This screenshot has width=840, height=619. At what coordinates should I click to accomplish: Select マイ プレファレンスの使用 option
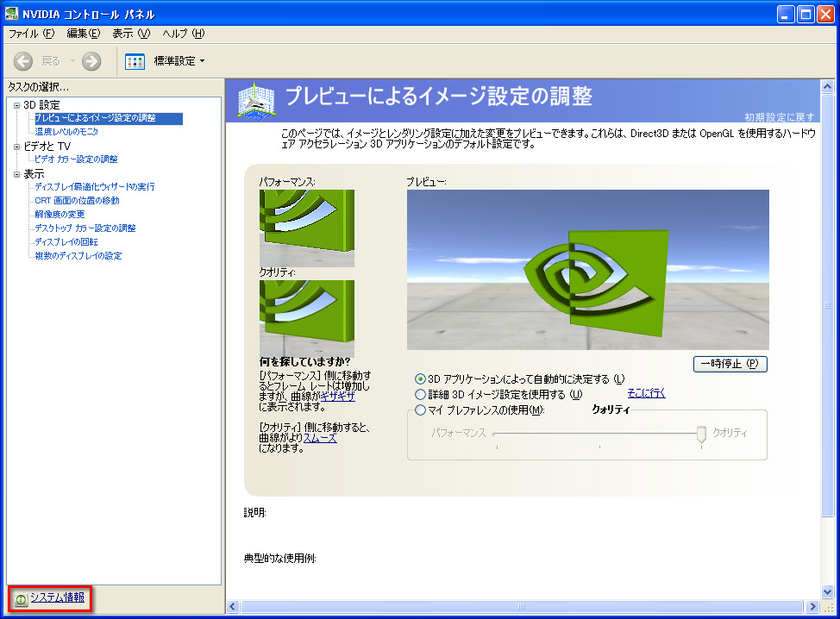point(420,410)
